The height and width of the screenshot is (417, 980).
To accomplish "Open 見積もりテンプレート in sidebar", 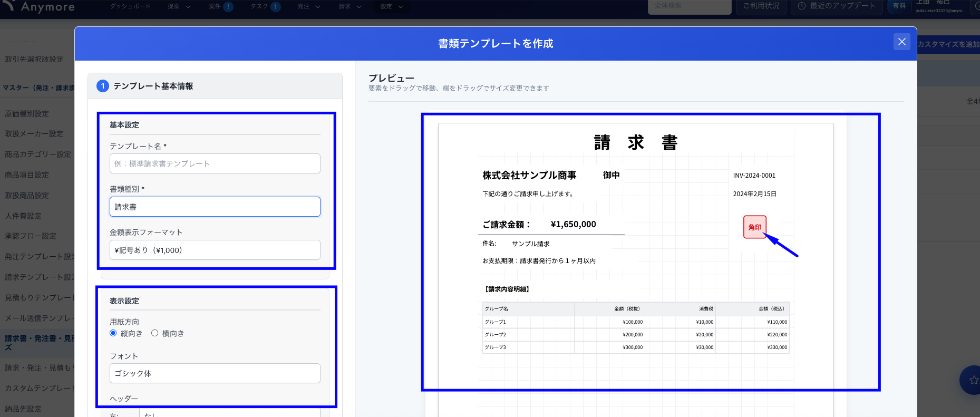I will (40, 298).
